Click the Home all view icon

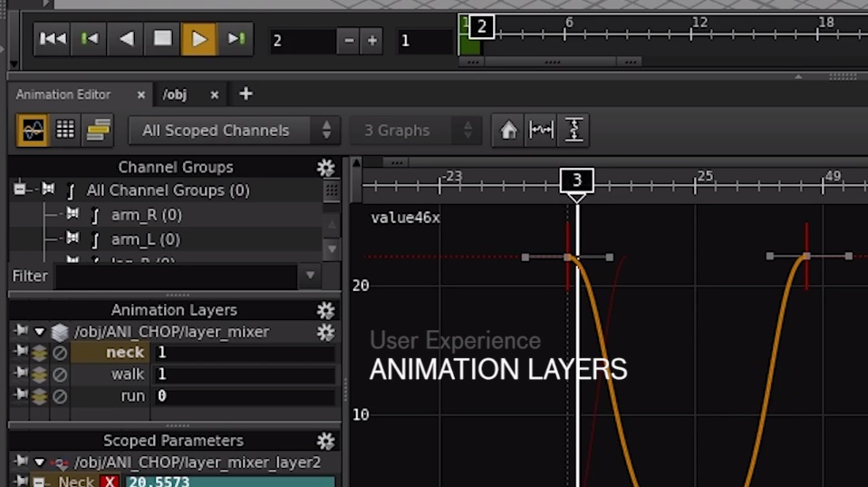click(508, 131)
